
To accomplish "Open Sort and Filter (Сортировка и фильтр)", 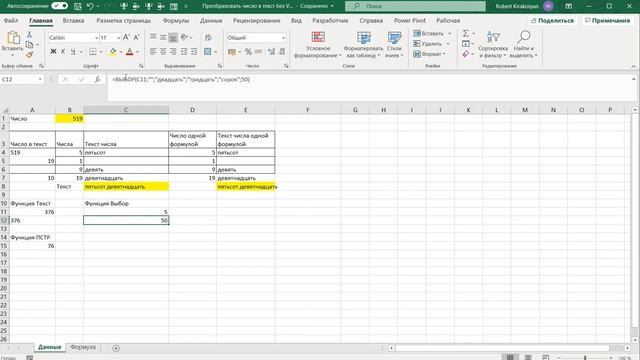I will point(493,44).
